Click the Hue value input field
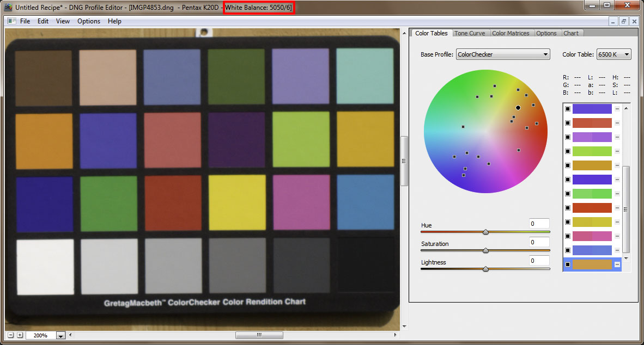 tap(539, 224)
